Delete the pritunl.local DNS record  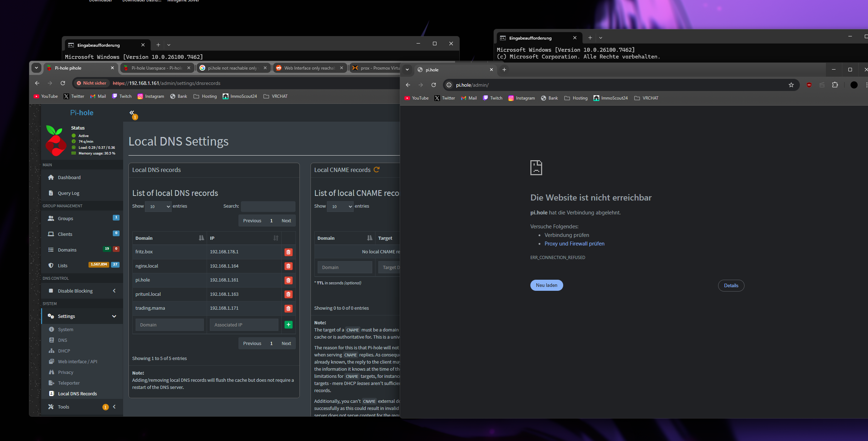pos(288,294)
